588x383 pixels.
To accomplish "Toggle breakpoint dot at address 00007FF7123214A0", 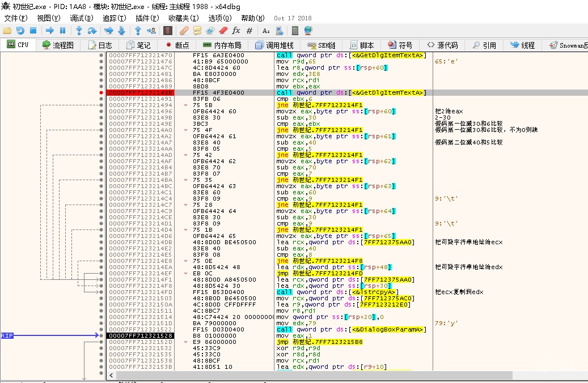I will pos(101,130).
